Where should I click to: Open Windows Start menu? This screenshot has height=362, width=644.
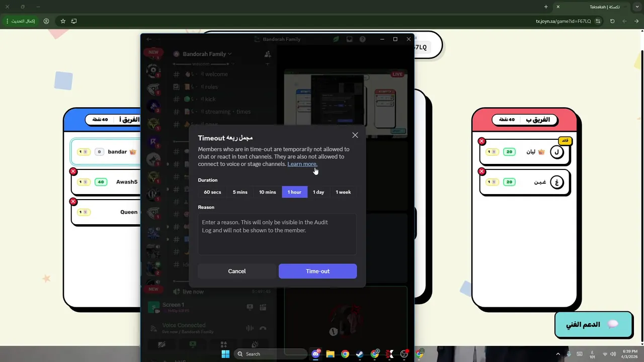coord(225,354)
